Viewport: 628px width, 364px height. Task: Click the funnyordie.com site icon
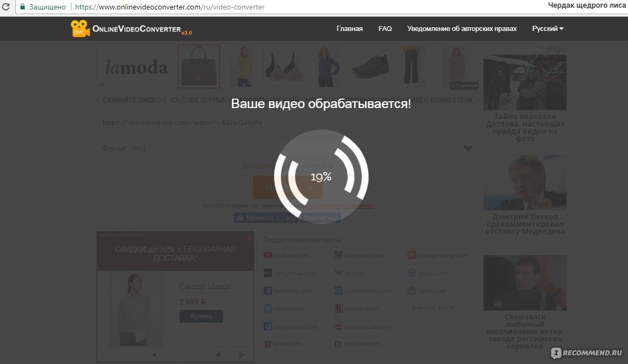(268, 273)
